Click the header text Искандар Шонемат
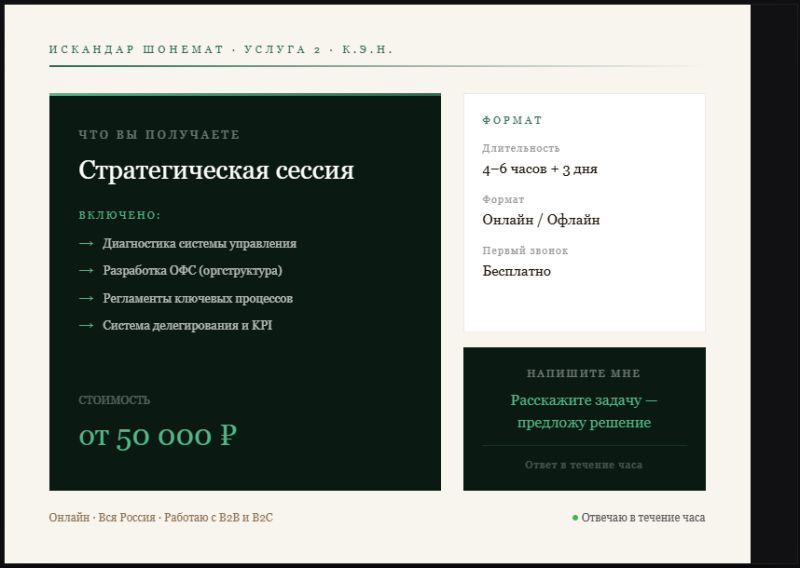The image size is (800, 568). [x=136, y=49]
